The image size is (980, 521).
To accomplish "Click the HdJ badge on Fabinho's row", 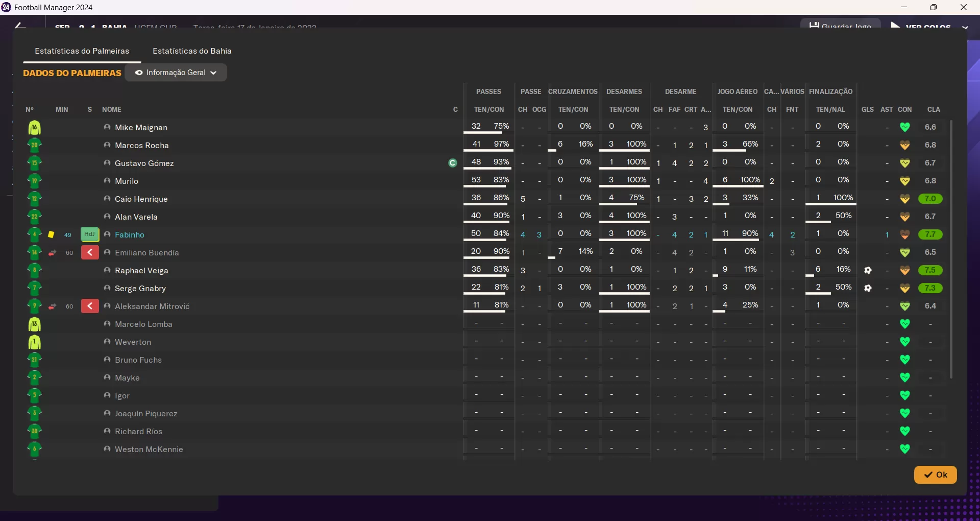I will pyautogui.click(x=89, y=234).
